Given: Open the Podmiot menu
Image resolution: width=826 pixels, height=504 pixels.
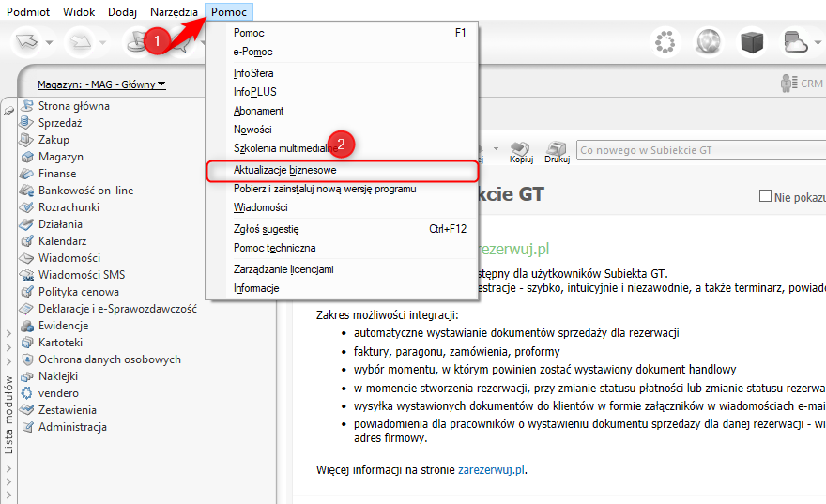Looking at the screenshot, I should [x=28, y=11].
